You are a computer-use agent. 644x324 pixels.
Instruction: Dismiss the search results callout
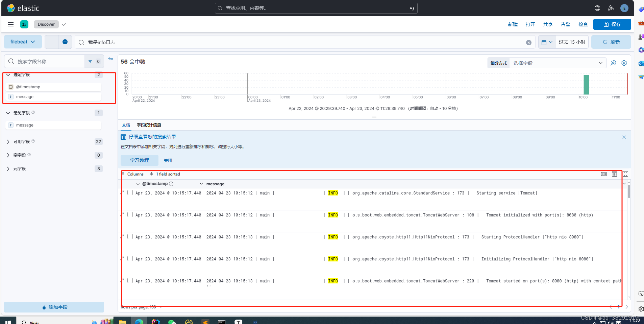(x=624, y=137)
